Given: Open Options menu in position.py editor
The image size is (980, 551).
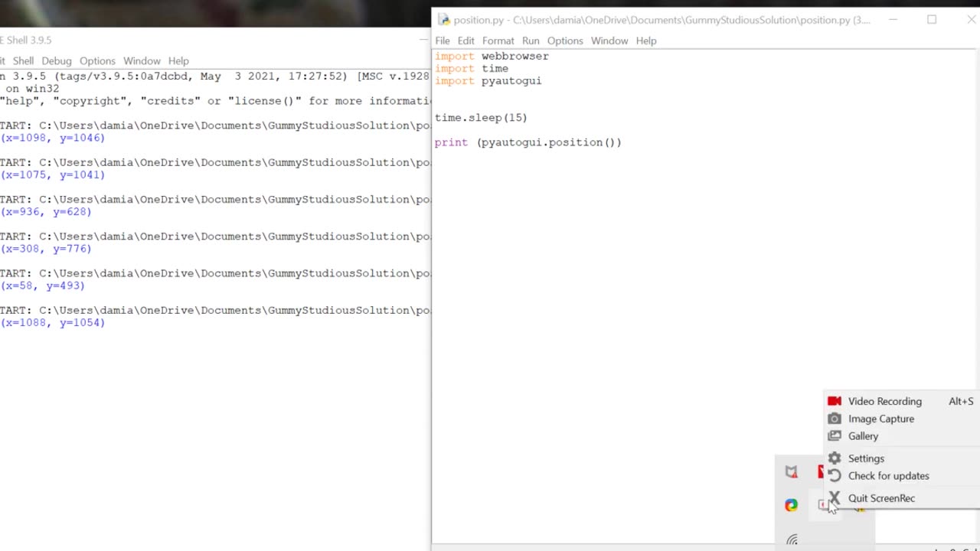Looking at the screenshot, I should tap(565, 41).
